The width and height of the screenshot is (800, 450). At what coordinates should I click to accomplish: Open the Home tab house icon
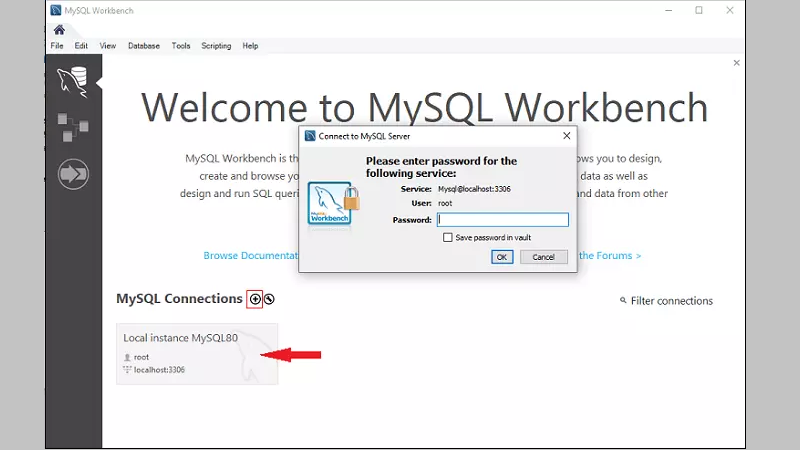click(59, 30)
